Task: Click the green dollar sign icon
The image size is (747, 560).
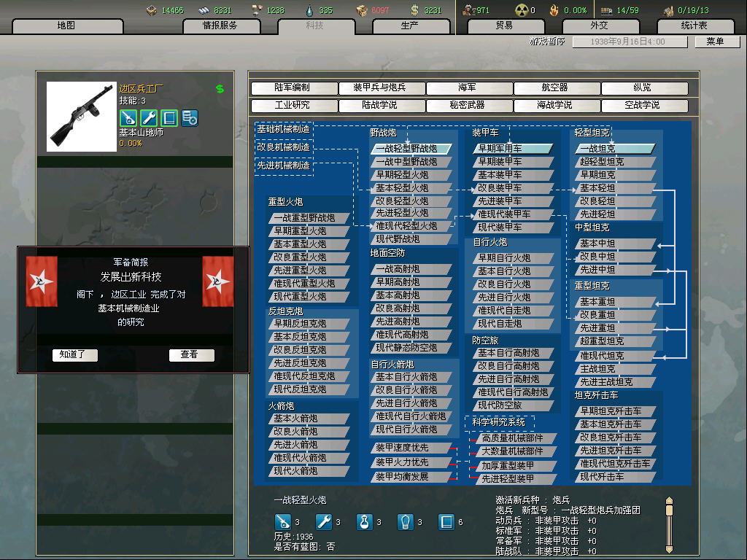Action: tap(220, 89)
